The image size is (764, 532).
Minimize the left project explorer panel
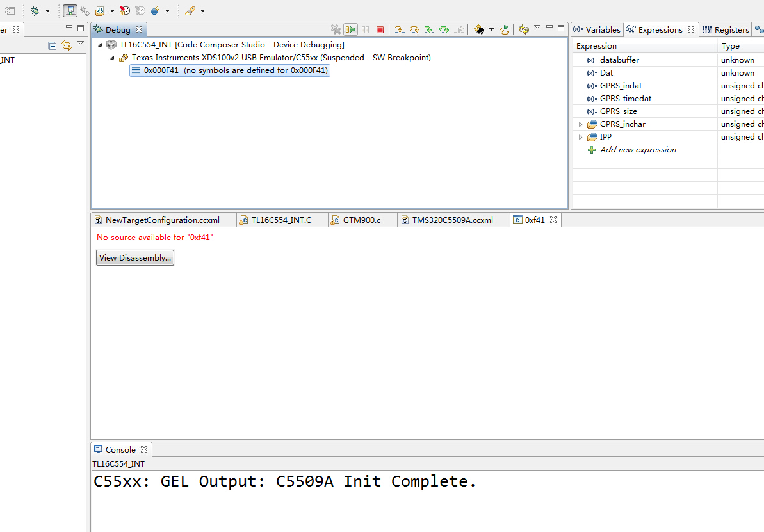69,28
